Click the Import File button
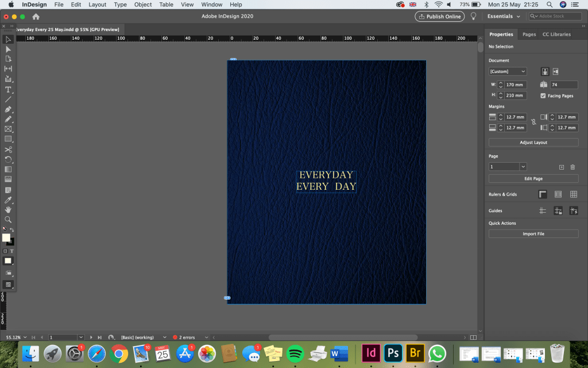 coord(533,234)
